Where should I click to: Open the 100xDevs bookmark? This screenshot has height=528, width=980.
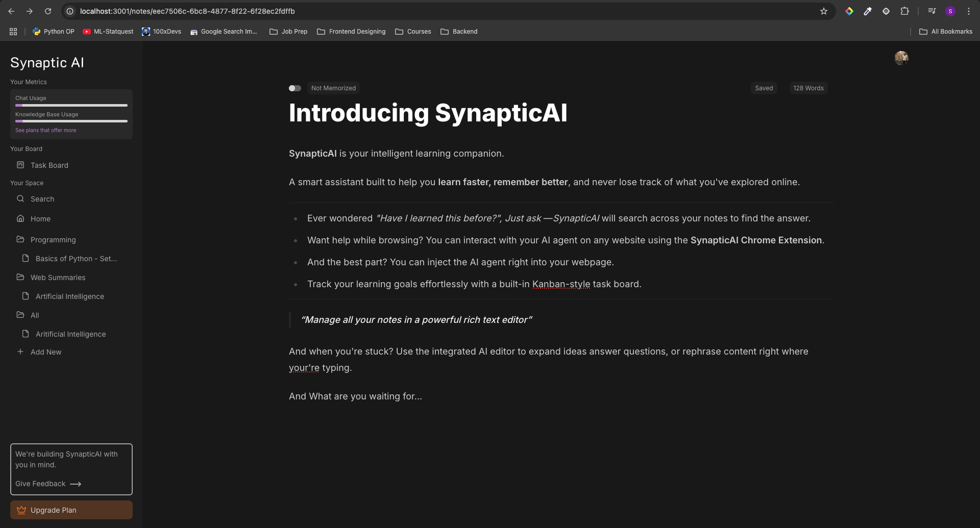pyautogui.click(x=162, y=32)
